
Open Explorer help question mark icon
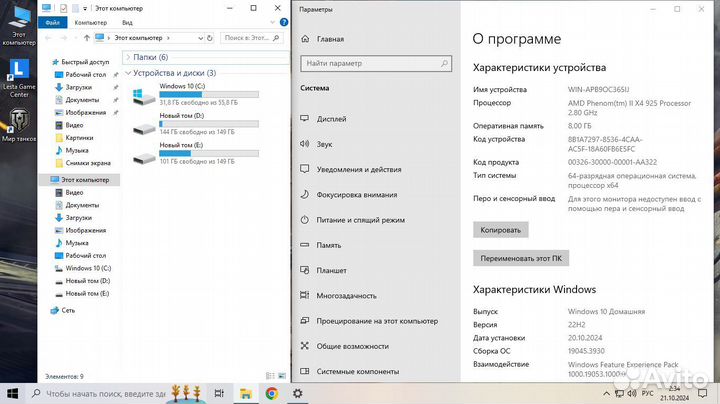tap(284, 22)
